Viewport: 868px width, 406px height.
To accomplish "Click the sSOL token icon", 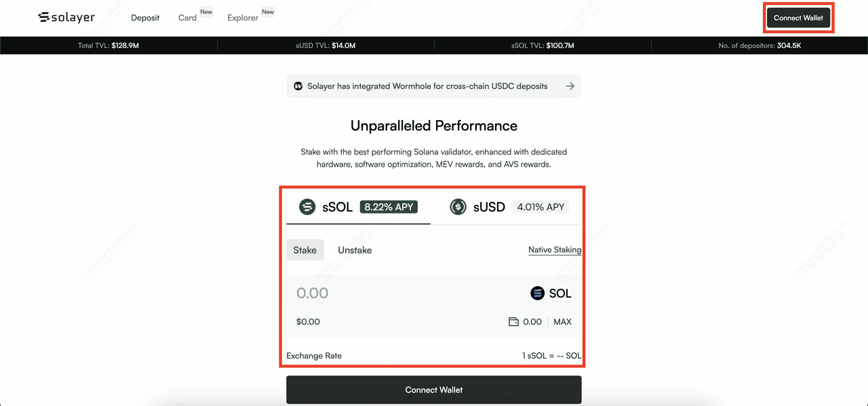I will 308,207.
